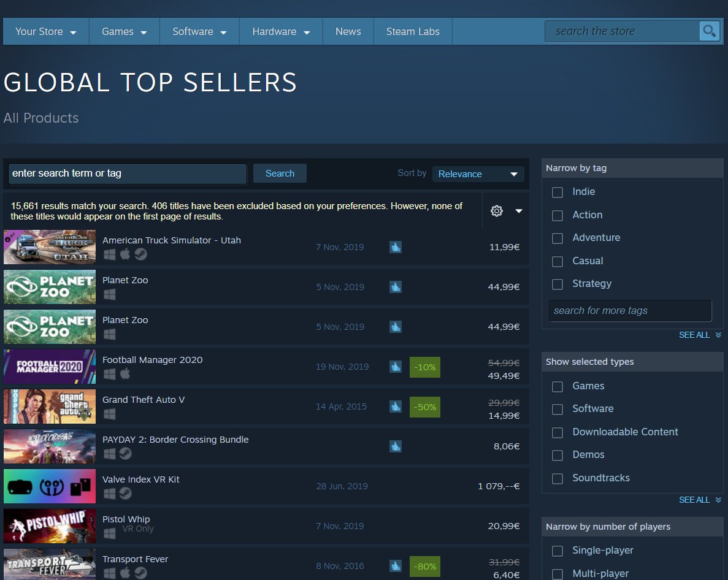728x580 pixels.
Task: Click the Search button
Action: [280, 173]
